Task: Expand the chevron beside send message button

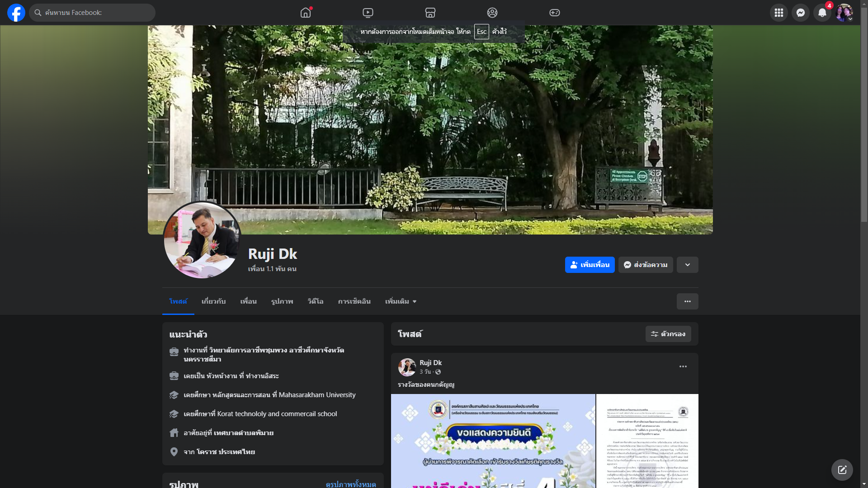Action: [687, 265]
